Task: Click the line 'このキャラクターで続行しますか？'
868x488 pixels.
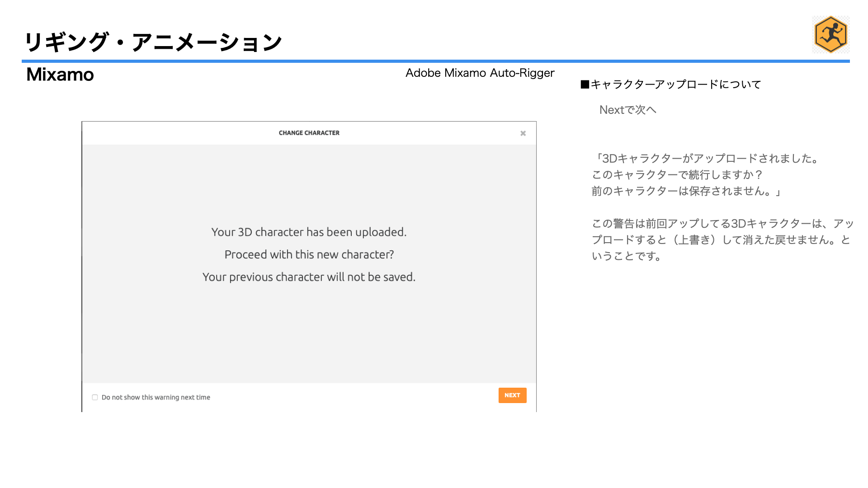Action: point(678,175)
